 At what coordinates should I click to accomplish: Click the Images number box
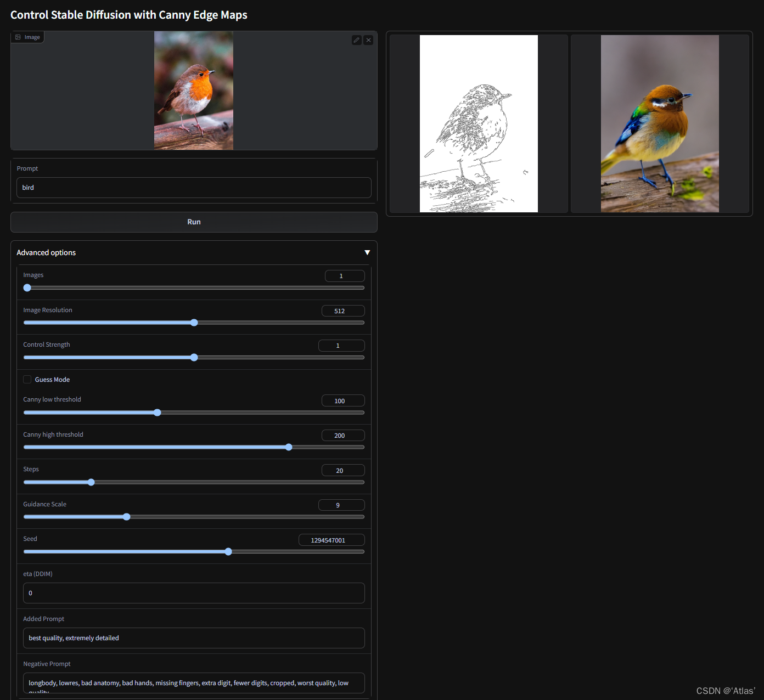coord(345,276)
